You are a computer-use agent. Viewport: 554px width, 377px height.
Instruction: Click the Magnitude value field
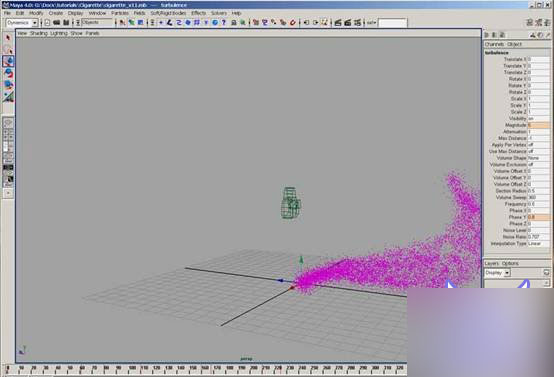point(539,125)
